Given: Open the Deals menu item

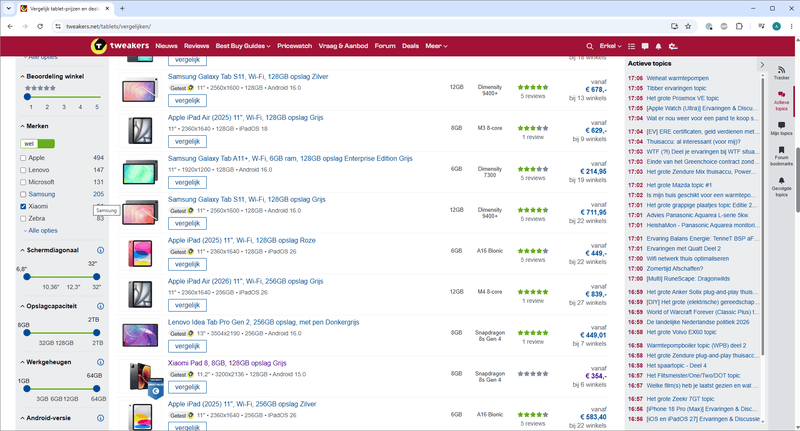Looking at the screenshot, I should click(x=410, y=46).
